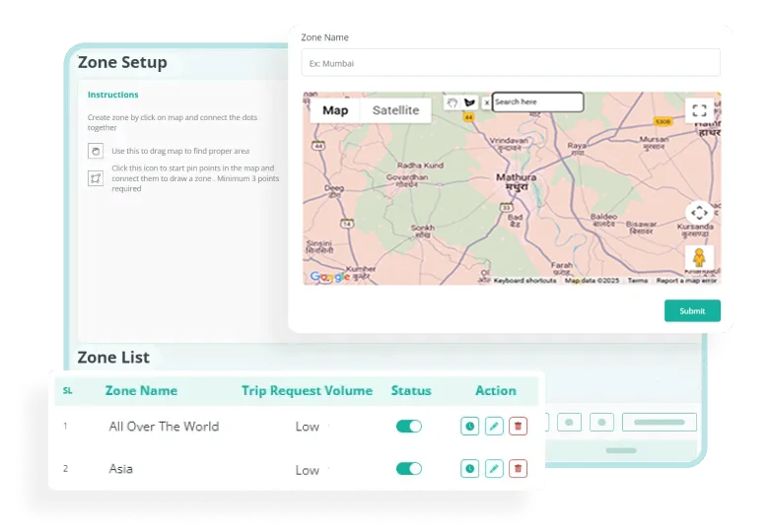Switch to Map view tab
The image size is (769, 532).
tap(335, 110)
